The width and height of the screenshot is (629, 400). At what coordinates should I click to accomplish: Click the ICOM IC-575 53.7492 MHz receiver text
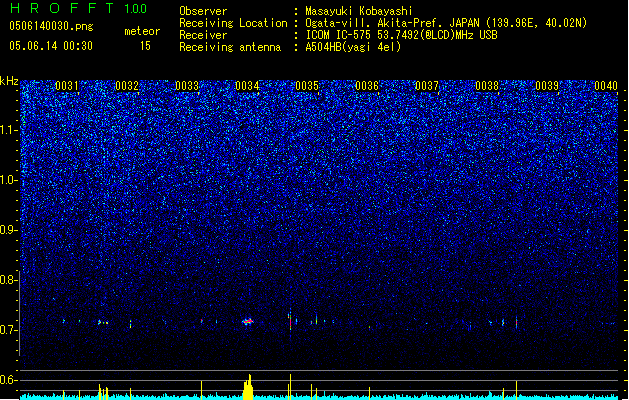402,35
